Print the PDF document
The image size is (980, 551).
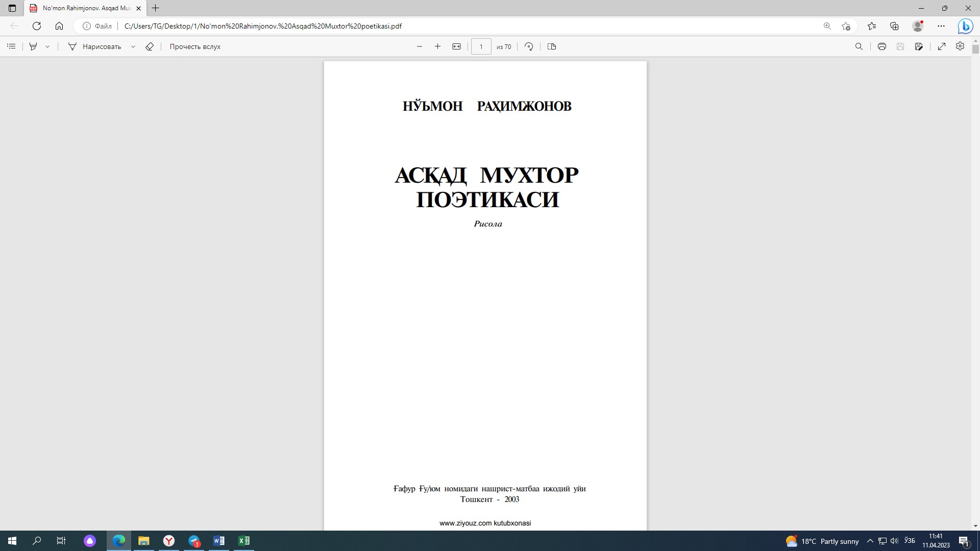point(881,46)
